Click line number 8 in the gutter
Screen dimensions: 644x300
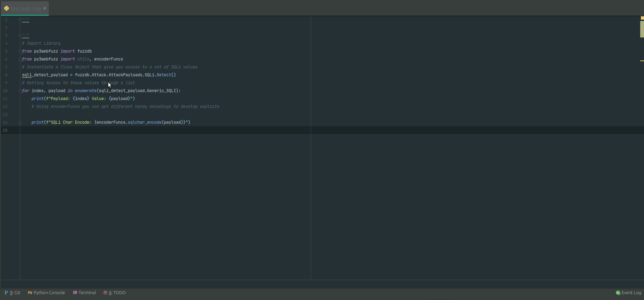pyautogui.click(x=6, y=75)
